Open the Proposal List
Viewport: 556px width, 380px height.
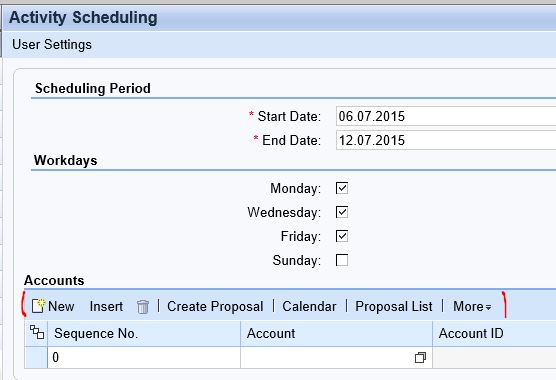point(394,306)
